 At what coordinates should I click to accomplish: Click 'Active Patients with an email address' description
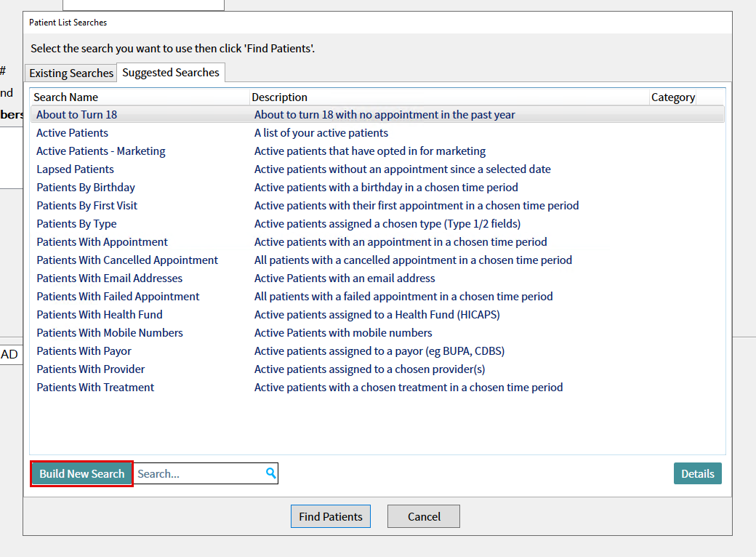[345, 278]
